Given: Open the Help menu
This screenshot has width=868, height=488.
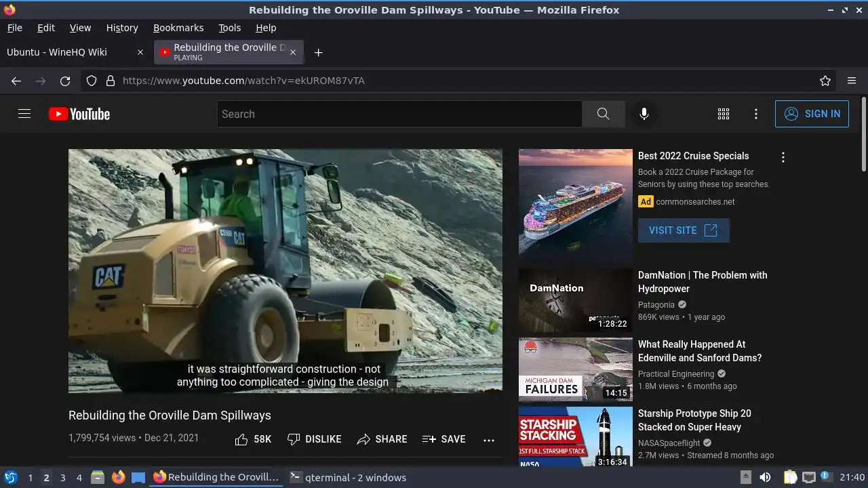Looking at the screenshot, I should (266, 28).
